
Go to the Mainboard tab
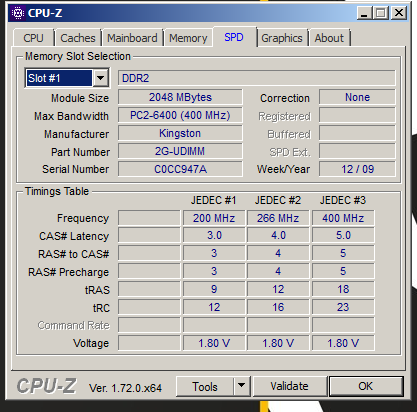coord(132,38)
